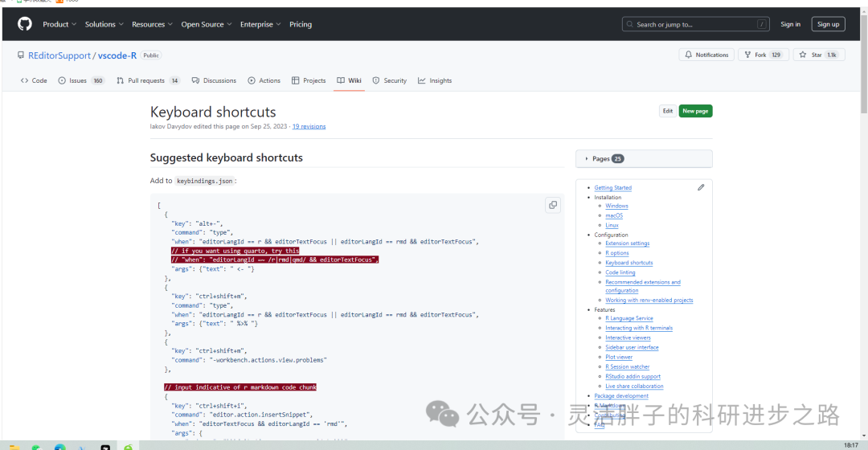
Task: Click the GitHub logo icon
Action: 25,24
